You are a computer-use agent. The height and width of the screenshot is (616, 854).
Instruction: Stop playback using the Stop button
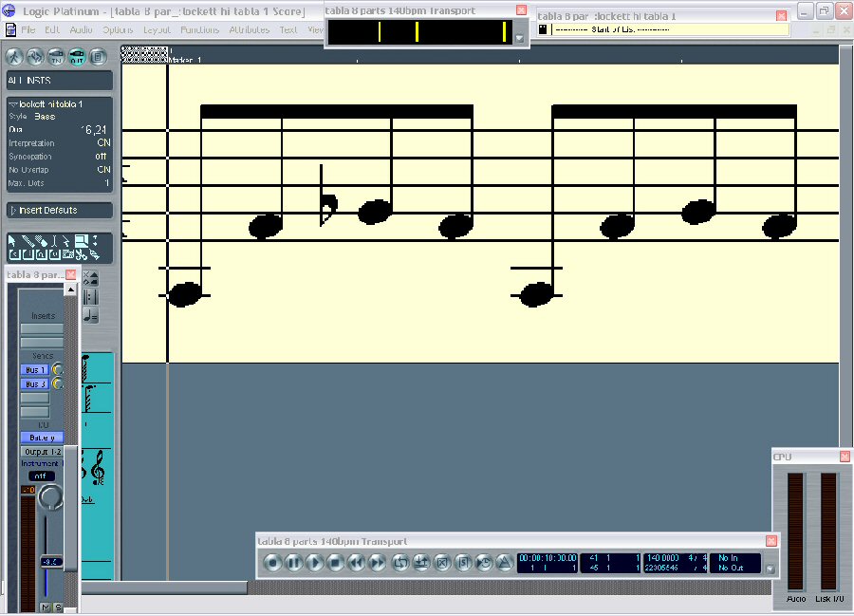(335, 563)
